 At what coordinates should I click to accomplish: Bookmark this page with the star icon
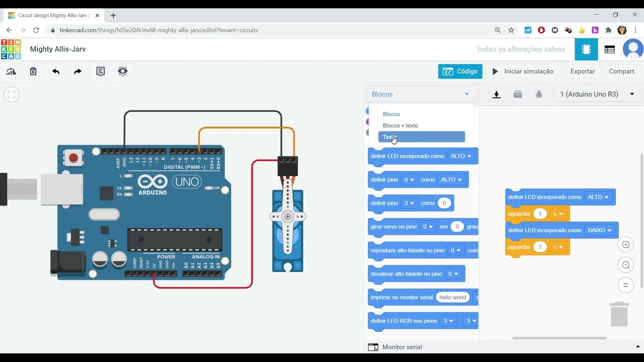coord(511,30)
